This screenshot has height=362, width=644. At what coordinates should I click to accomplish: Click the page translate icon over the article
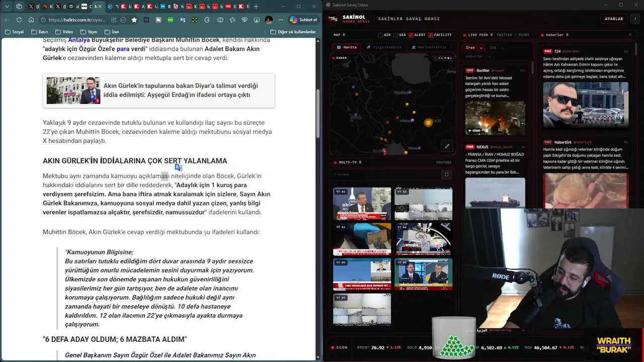[x=178, y=167]
